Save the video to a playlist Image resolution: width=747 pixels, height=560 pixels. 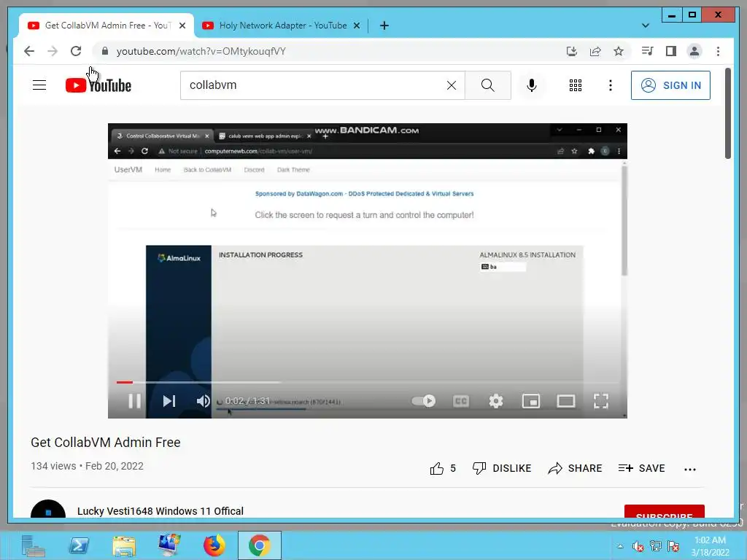pyautogui.click(x=641, y=469)
